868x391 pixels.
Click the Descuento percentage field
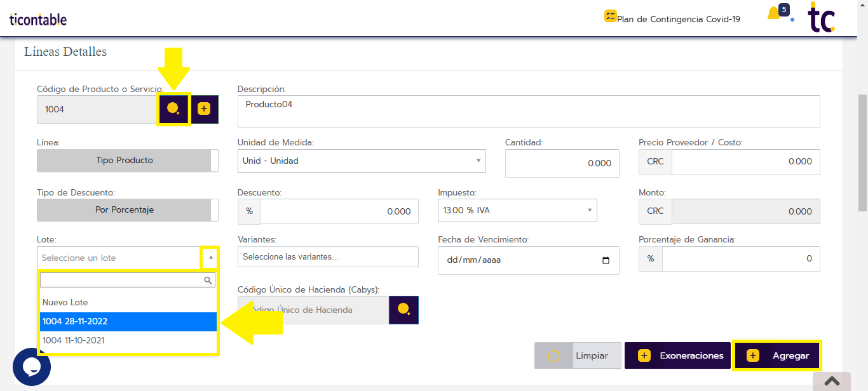339,211
